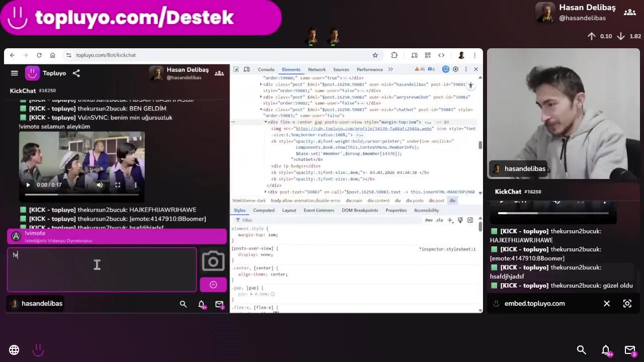Toggle fullscreen on the chat video
This screenshot has width=644, height=362.
point(118,185)
